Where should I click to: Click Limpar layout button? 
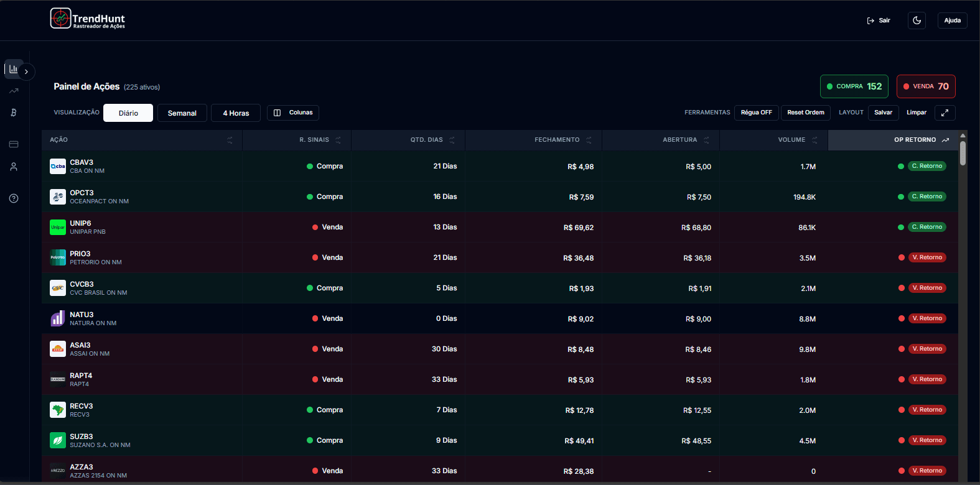(x=917, y=113)
